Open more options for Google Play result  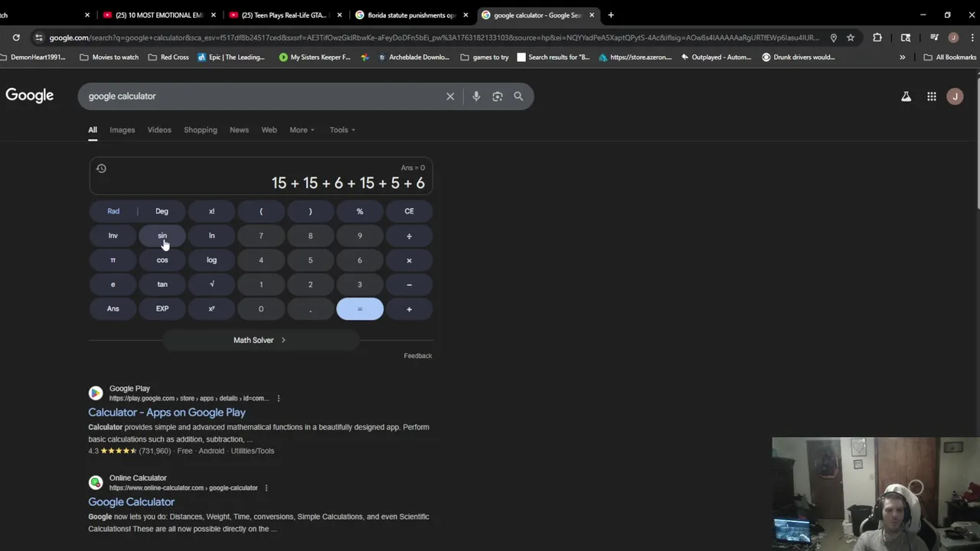tap(279, 398)
